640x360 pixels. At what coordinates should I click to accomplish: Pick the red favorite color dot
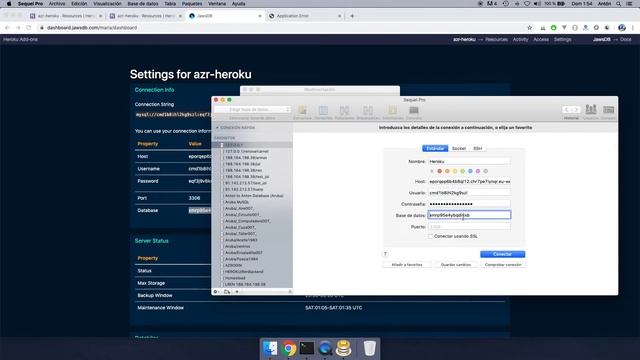[440, 171]
